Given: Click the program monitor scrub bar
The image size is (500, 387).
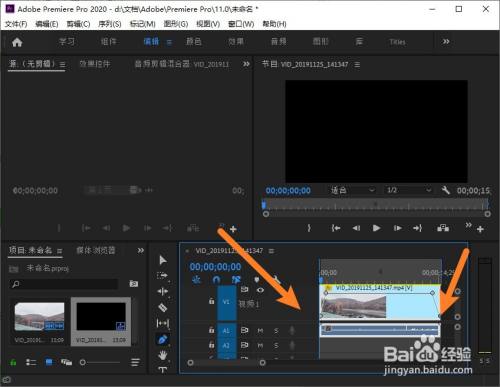Looking at the screenshot, I should 376,204.
